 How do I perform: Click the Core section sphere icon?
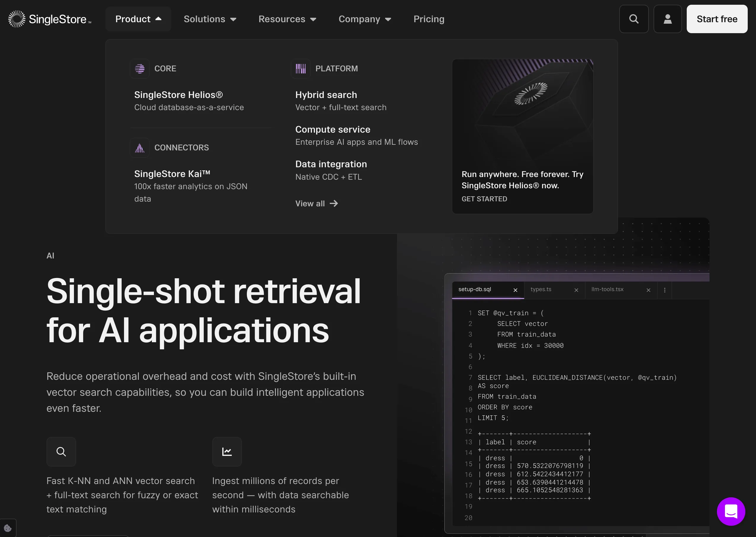140,68
